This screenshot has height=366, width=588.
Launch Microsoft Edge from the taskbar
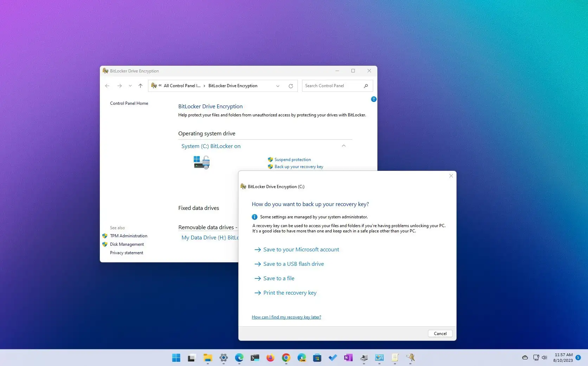(239, 358)
